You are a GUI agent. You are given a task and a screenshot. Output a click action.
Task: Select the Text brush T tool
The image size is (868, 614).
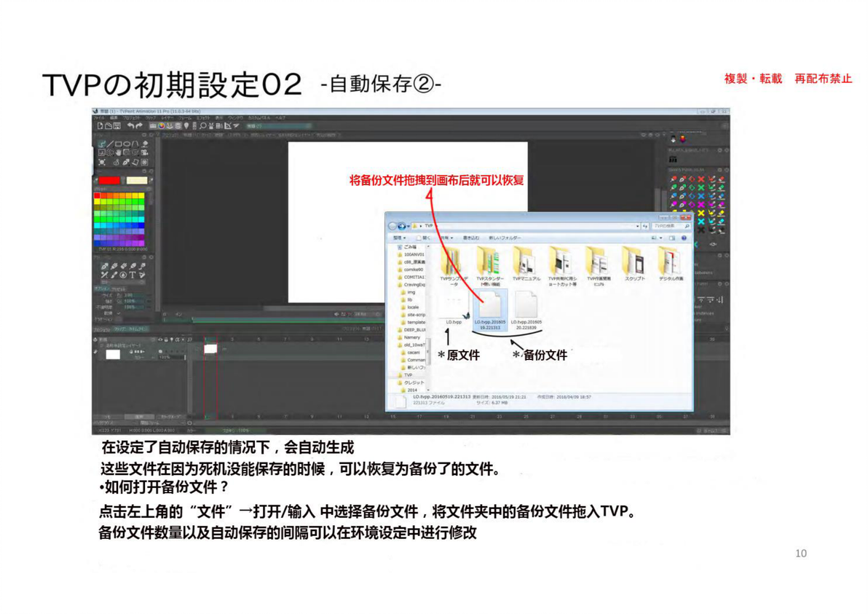(133, 275)
